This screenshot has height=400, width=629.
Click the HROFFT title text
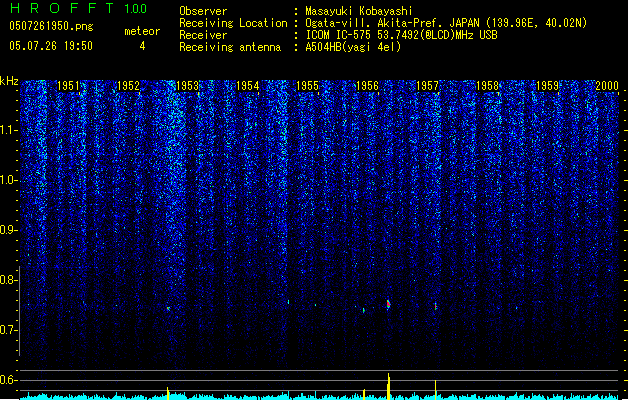coord(63,8)
